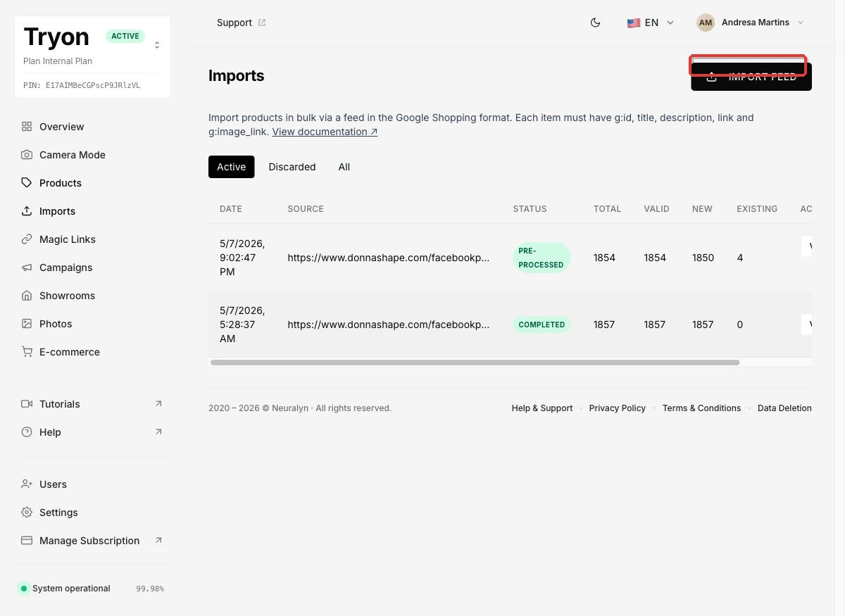The width and height of the screenshot is (845, 616).
Task: Click the DATE column header
Action: click(231, 209)
